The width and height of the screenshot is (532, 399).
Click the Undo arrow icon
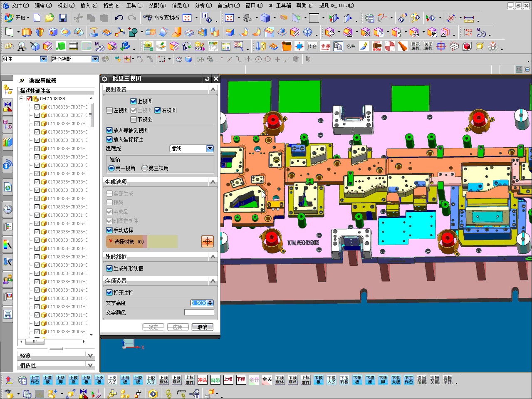click(x=119, y=18)
